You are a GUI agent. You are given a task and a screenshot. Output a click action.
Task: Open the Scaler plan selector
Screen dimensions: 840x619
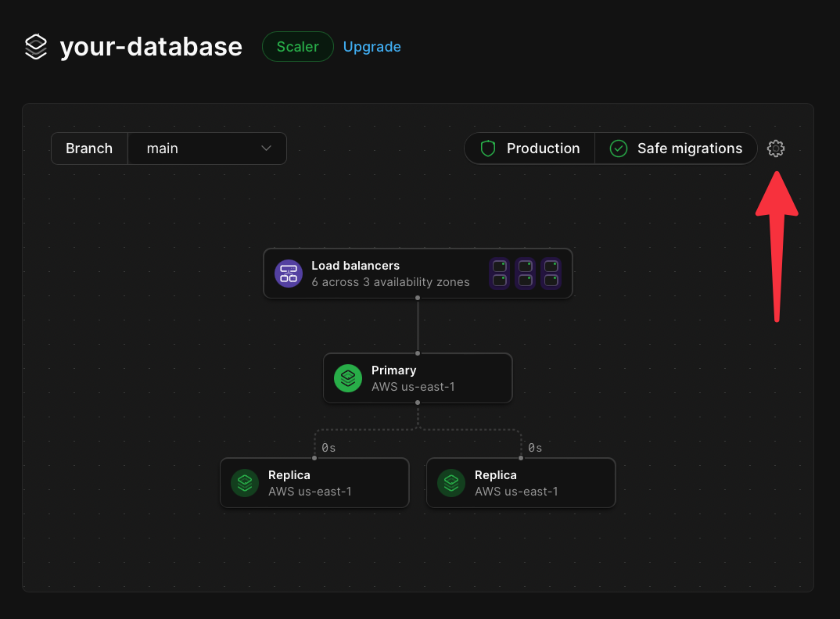[297, 46]
